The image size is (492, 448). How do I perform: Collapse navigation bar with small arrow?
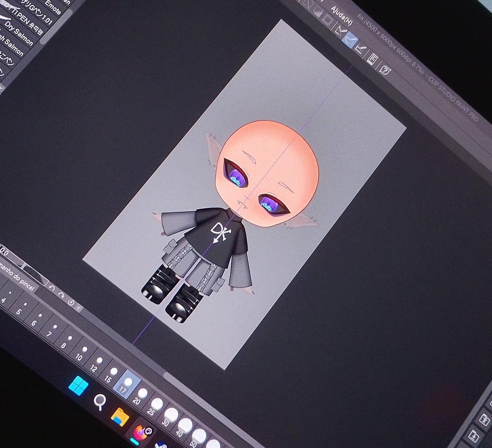tap(79, 309)
